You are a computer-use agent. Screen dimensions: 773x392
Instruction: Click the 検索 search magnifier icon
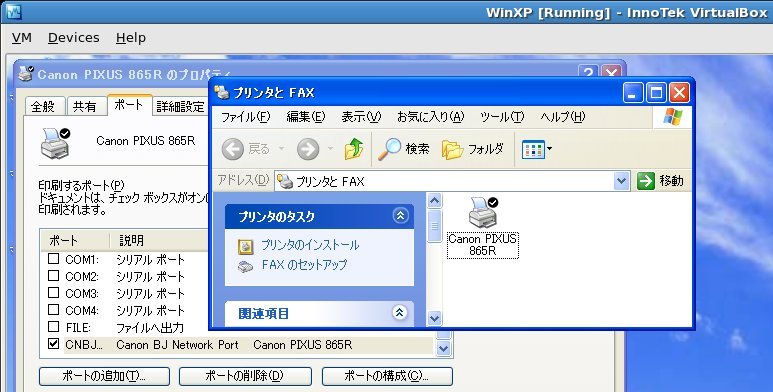[389, 149]
